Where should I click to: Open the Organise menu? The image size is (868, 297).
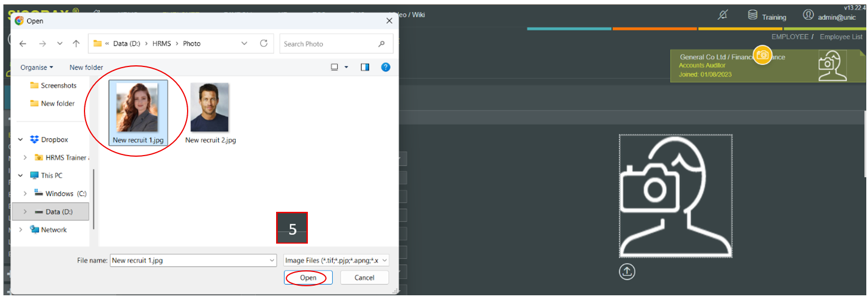click(x=37, y=67)
